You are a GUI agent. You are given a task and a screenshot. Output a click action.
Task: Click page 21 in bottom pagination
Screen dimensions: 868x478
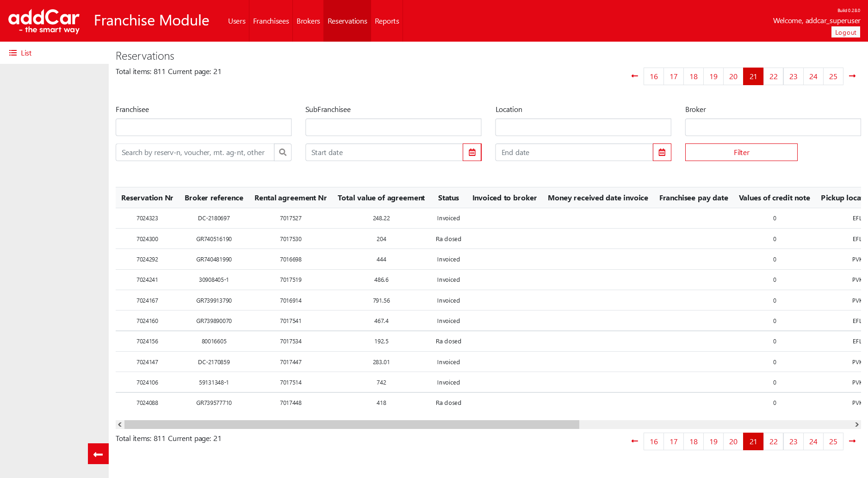(753, 441)
